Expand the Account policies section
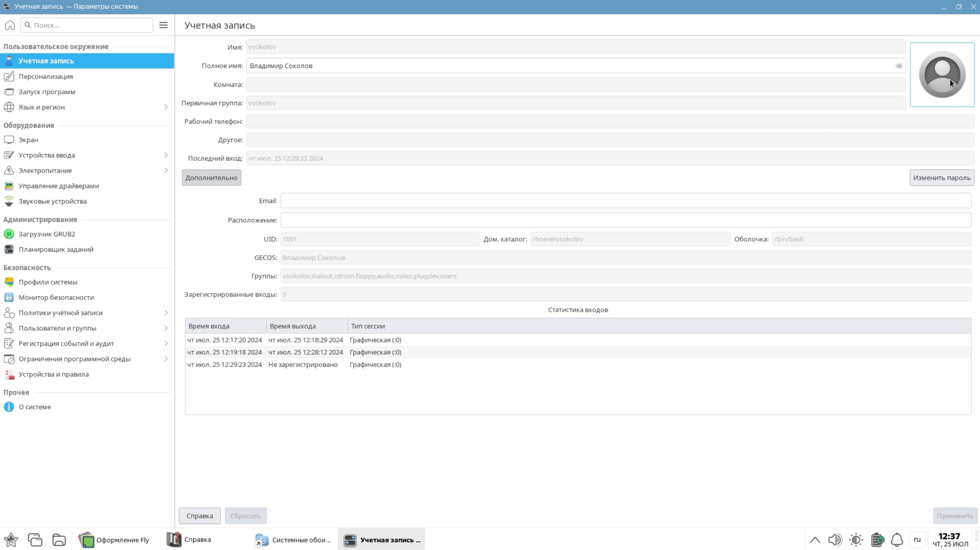This screenshot has width=980, height=550. pos(166,313)
